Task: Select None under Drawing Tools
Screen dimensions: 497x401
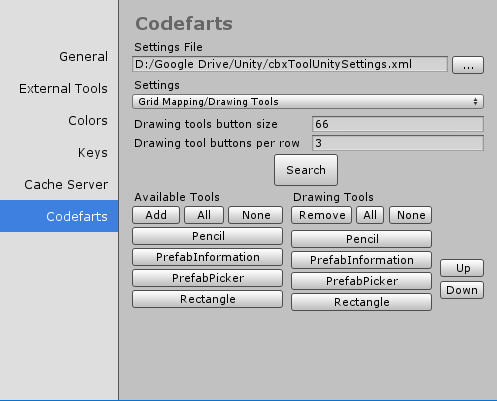Action: pyautogui.click(x=411, y=215)
